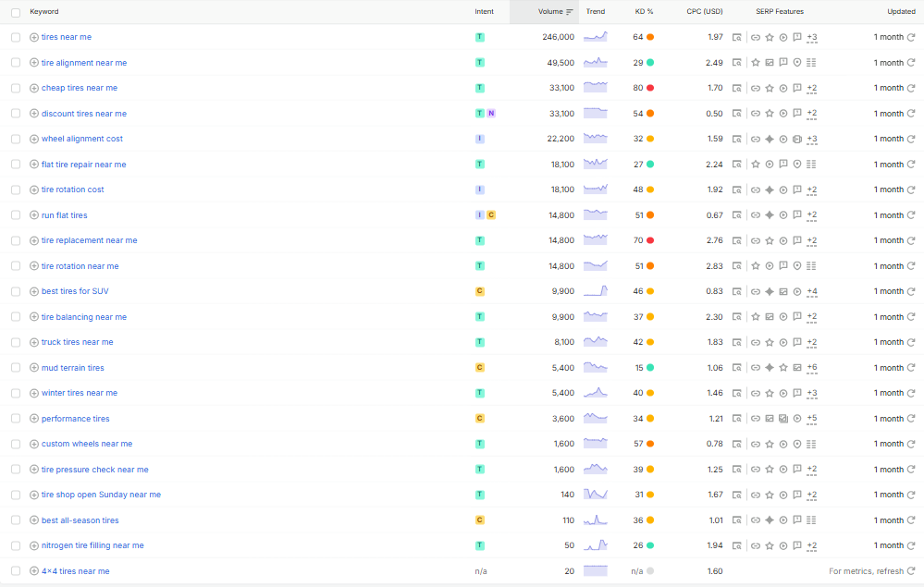Viewport: 924px width, 587px height.
Task: Refresh metrics for 'truck tires near me'
Action: (911, 342)
